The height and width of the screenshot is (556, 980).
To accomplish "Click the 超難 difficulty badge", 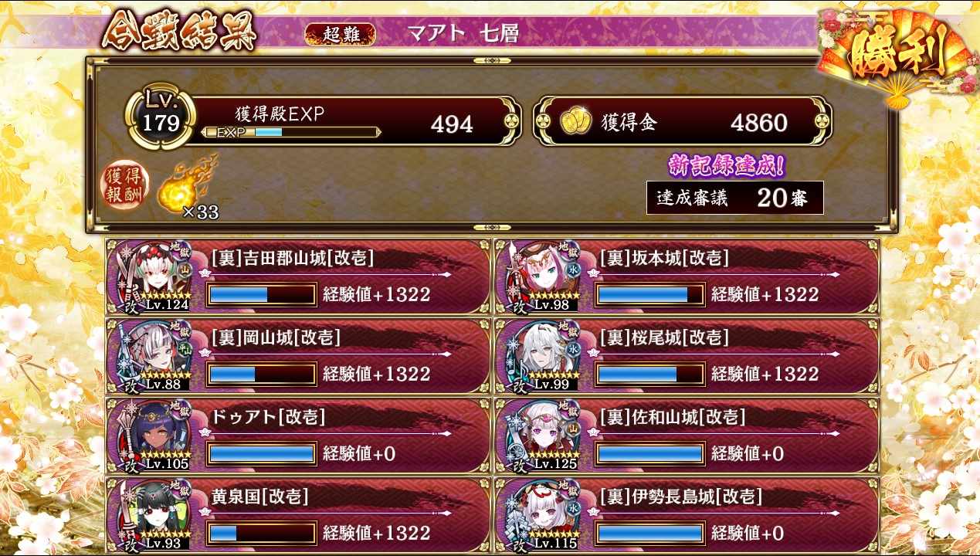I will (341, 34).
